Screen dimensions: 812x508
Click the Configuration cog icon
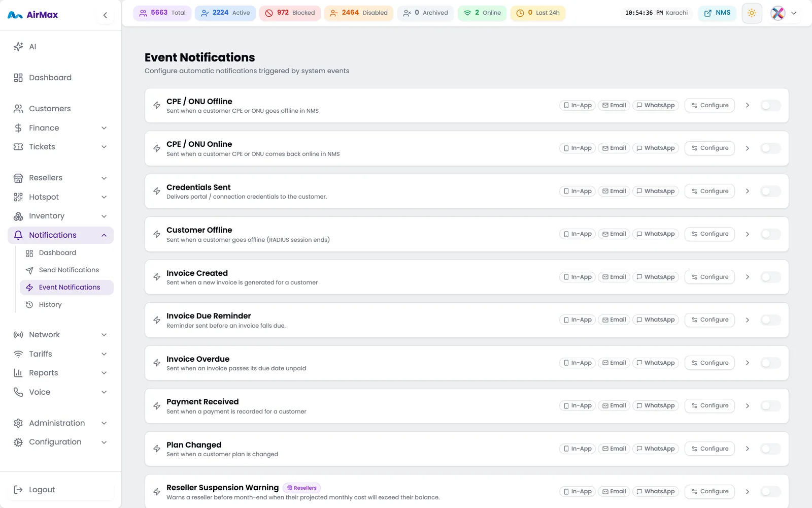18,442
